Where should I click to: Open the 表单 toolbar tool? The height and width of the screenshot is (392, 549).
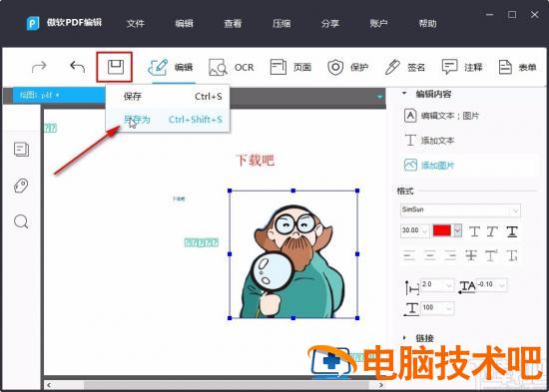(x=518, y=67)
